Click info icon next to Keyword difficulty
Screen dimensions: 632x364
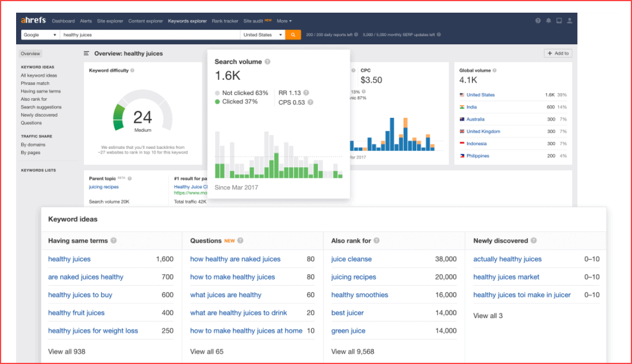point(132,71)
